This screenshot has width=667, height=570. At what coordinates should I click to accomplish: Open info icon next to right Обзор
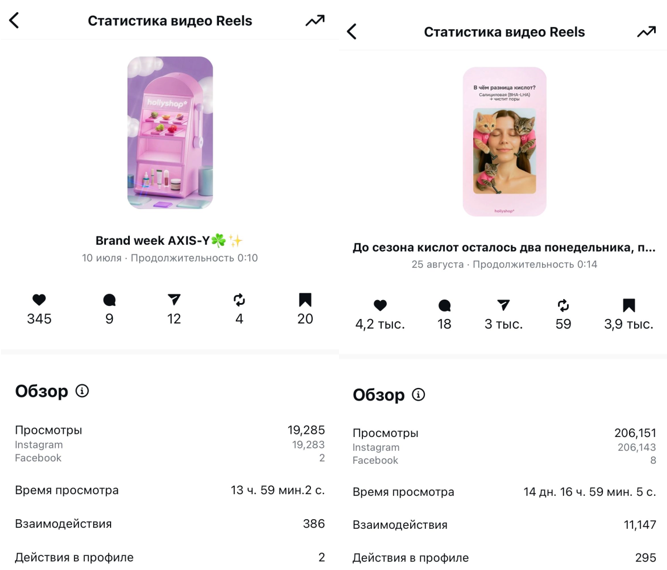pyautogui.click(x=418, y=395)
